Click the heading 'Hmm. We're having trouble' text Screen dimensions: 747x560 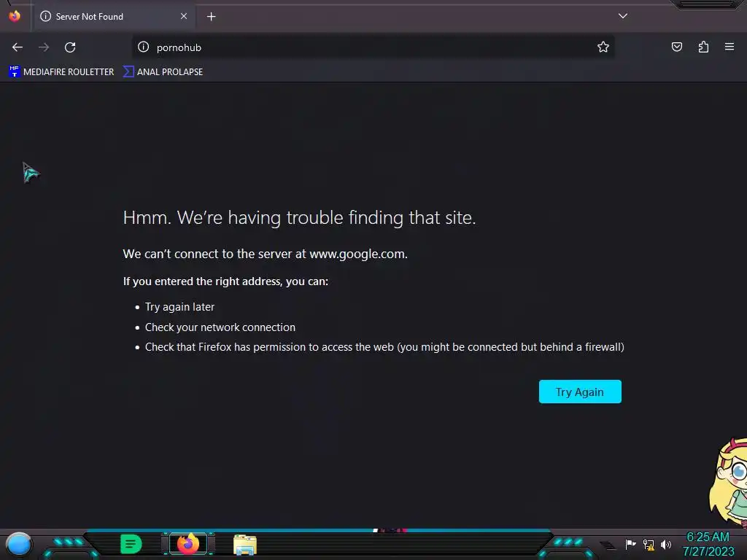[x=299, y=217]
